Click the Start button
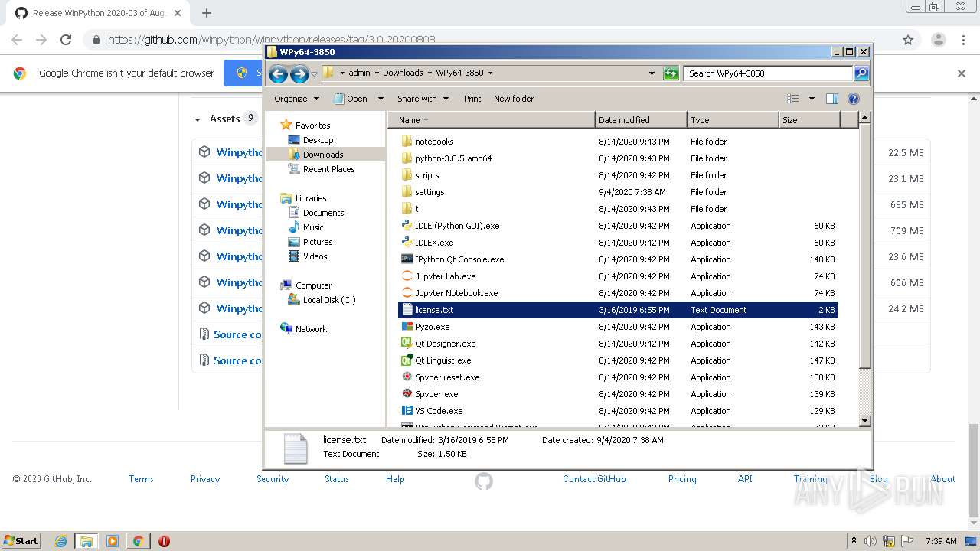The width and height of the screenshot is (980, 551). point(21,541)
